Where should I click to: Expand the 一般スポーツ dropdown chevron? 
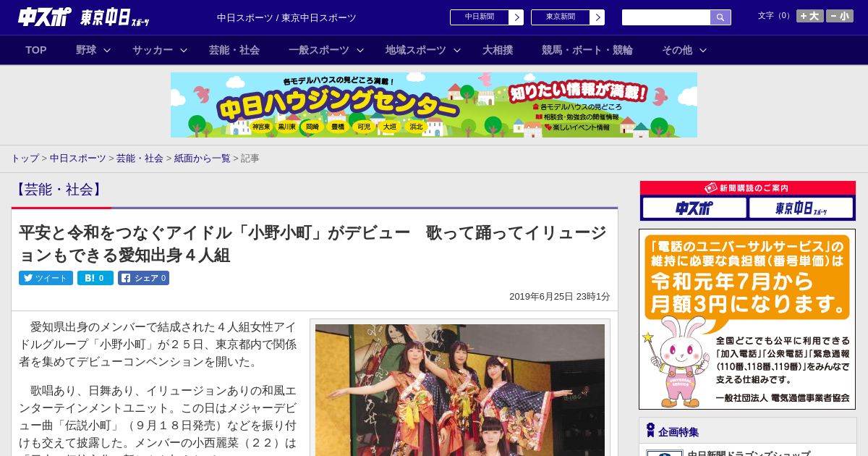point(360,51)
